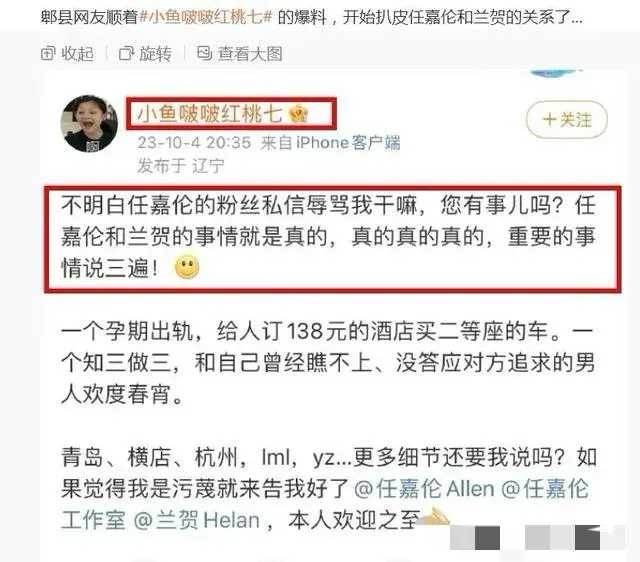Image resolution: width=640 pixels, height=562 pixels.
Task: Click the 查看大图 text label
Action: click(x=250, y=53)
